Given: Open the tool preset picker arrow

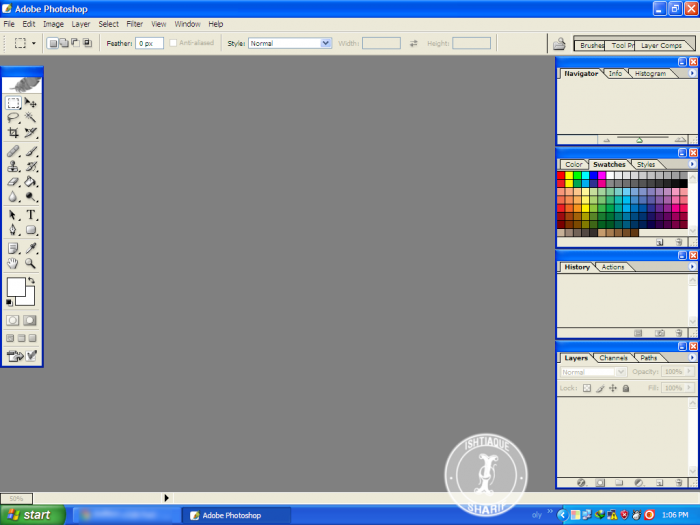Looking at the screenshot, I should 33,43.
